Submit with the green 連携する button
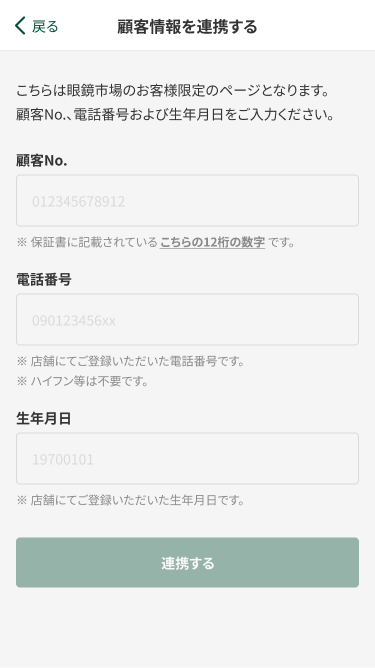 click(188, 562)
